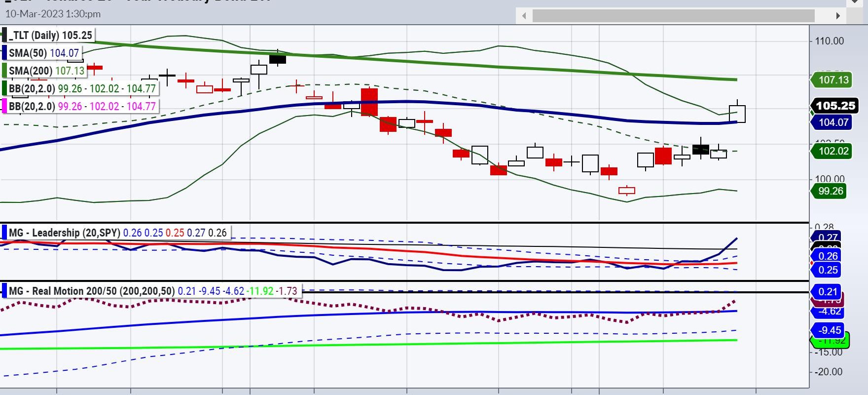
Task: Click the scrollbar right arrow
Action: pos(838,16)
